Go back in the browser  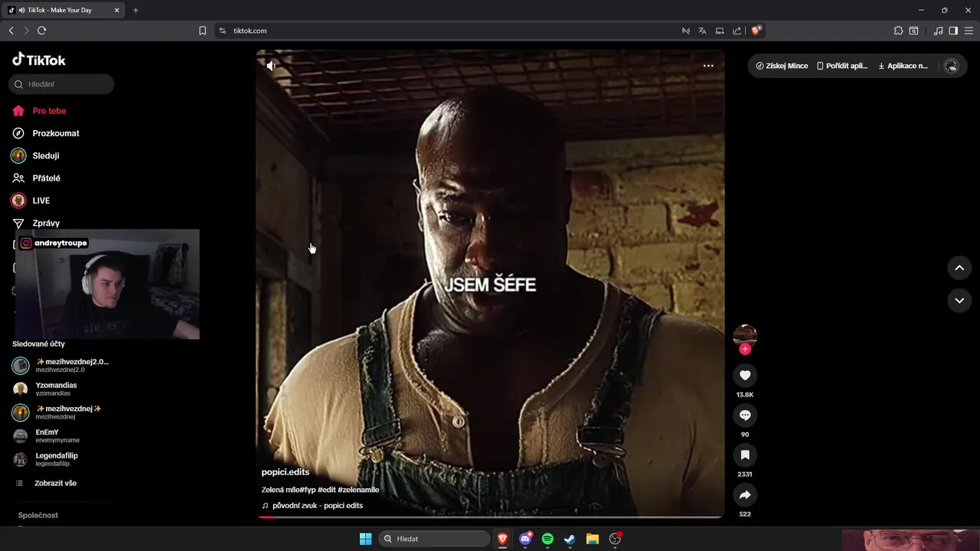[11, 31]
